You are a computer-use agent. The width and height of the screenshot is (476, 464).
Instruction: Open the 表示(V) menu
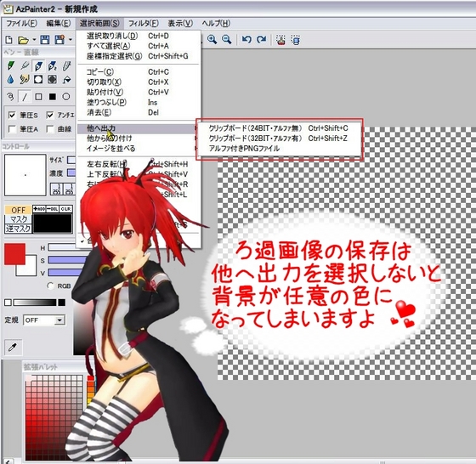pos(180,23)
